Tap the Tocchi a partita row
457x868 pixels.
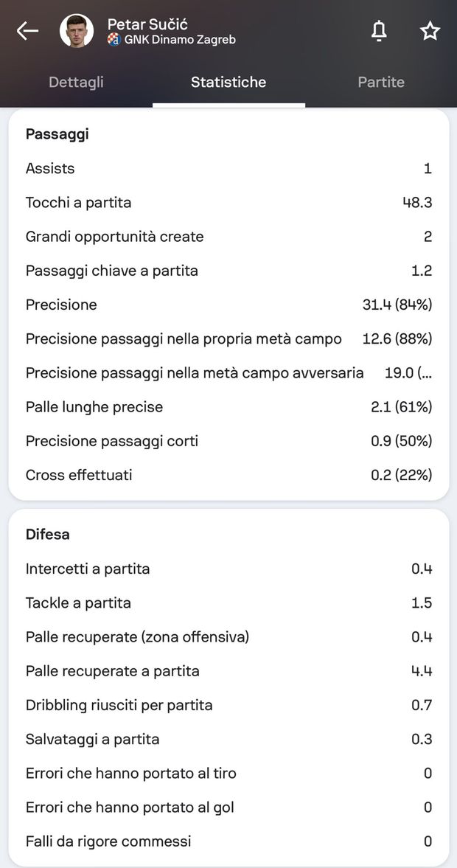(228, 203)
